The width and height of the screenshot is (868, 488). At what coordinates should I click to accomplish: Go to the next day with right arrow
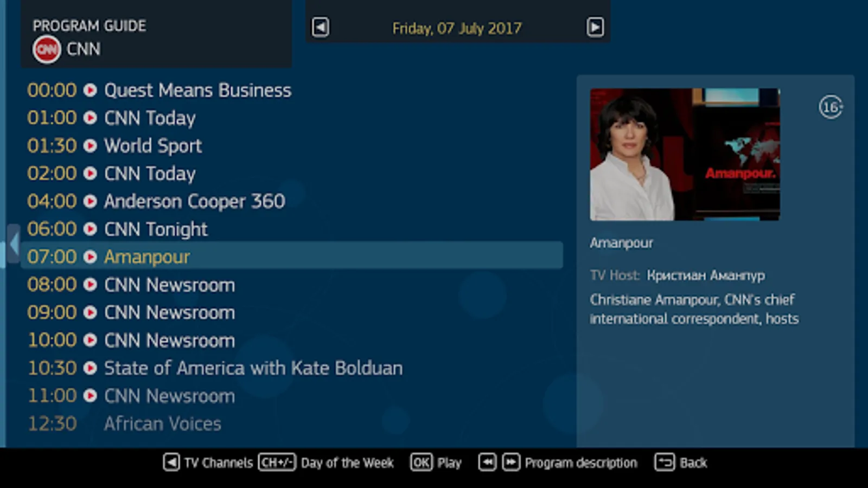[595, 27]
